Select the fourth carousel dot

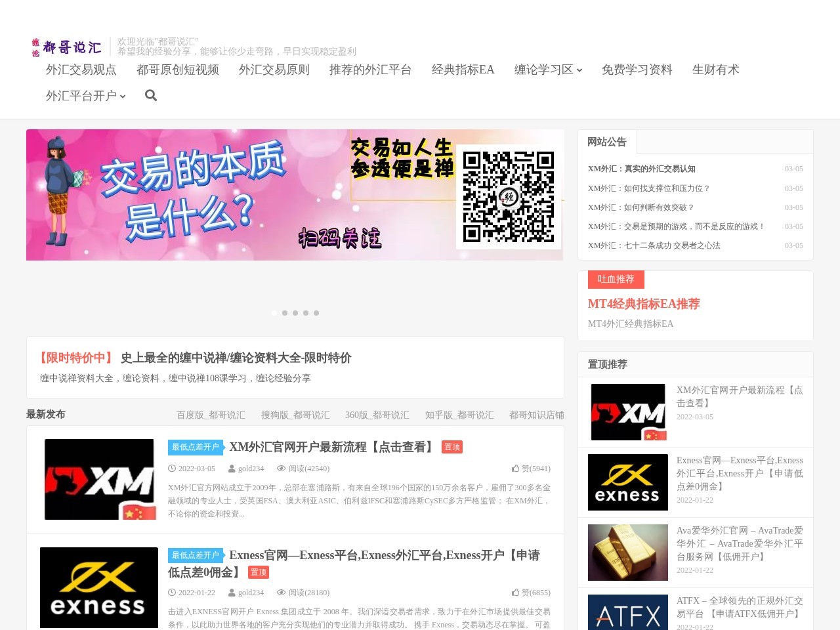click(306, 313)
